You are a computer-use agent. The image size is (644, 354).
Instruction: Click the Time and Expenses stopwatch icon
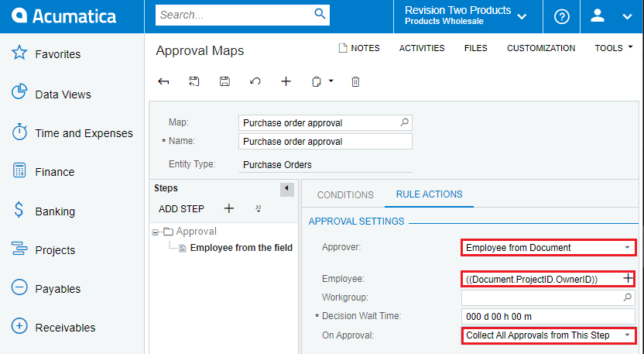pos(19,132)
